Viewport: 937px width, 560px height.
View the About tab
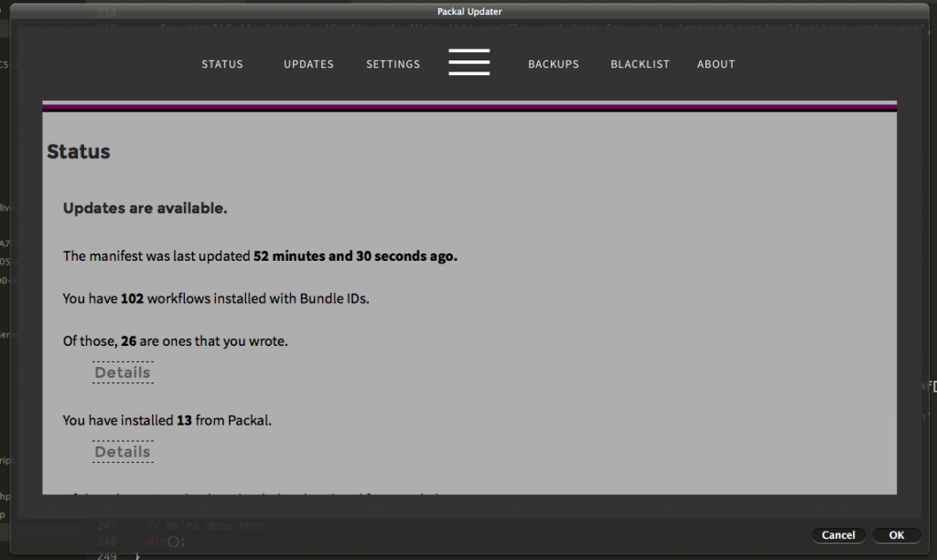(x=716, y=64)
